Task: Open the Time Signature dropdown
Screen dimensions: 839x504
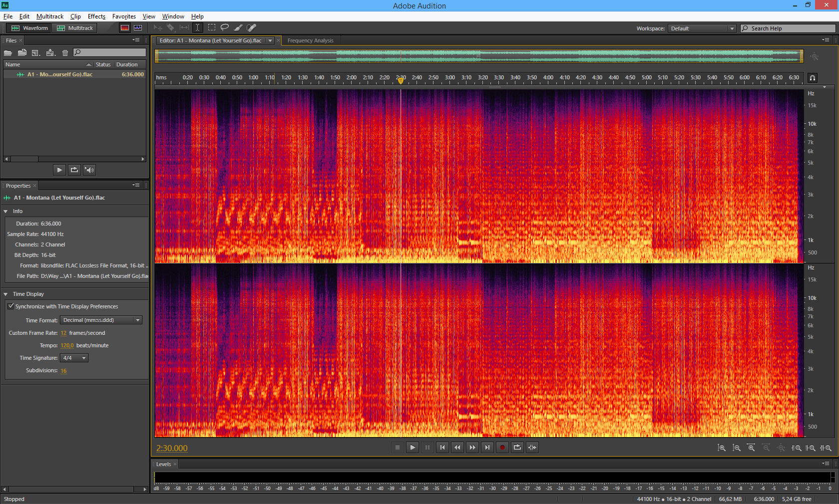Action: [74, 358]
